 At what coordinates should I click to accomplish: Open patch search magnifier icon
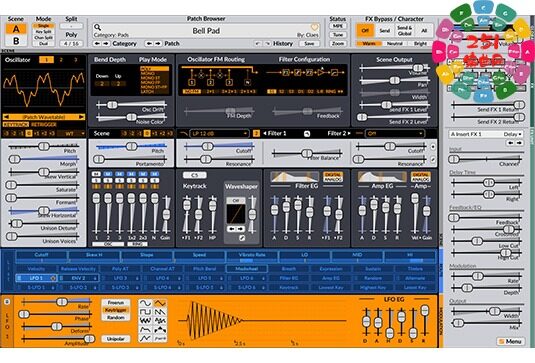coord(98,27)
